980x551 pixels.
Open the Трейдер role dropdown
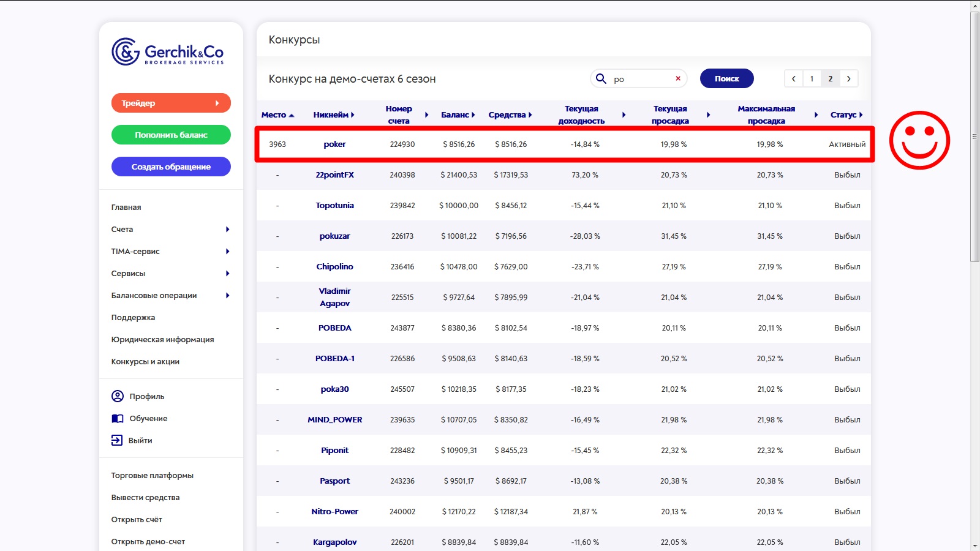click(171, 103)
